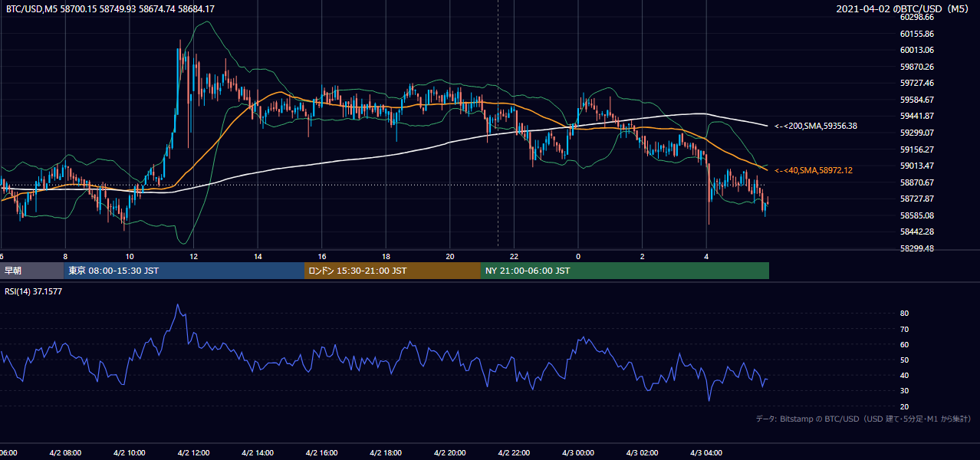
Task: Click the 59013.47 price axis label
Action: (916, 166)
